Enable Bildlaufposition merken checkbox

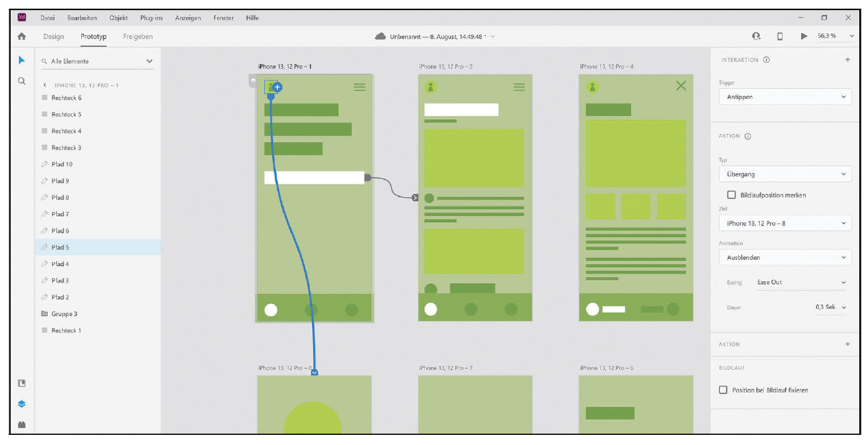point(731,195)
